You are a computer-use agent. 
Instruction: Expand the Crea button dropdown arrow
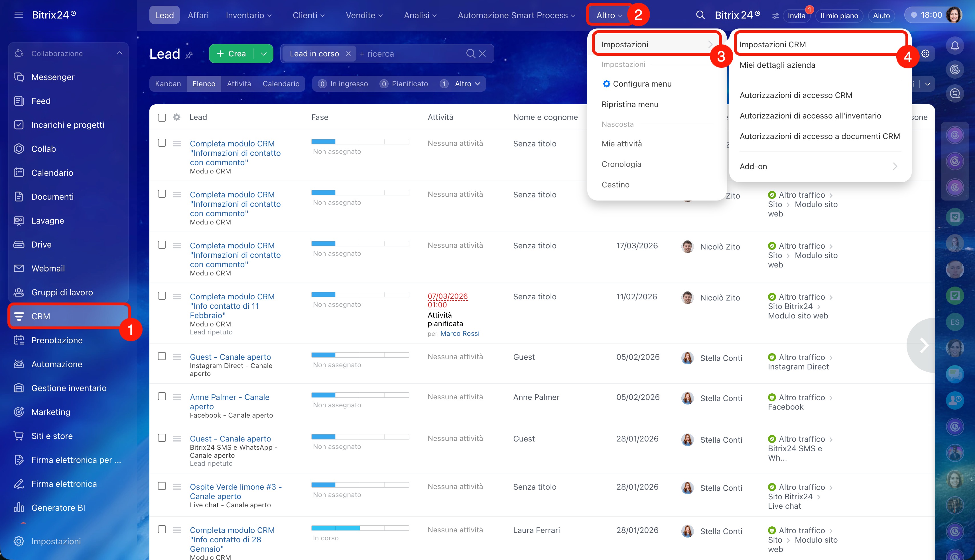(264, 54)
